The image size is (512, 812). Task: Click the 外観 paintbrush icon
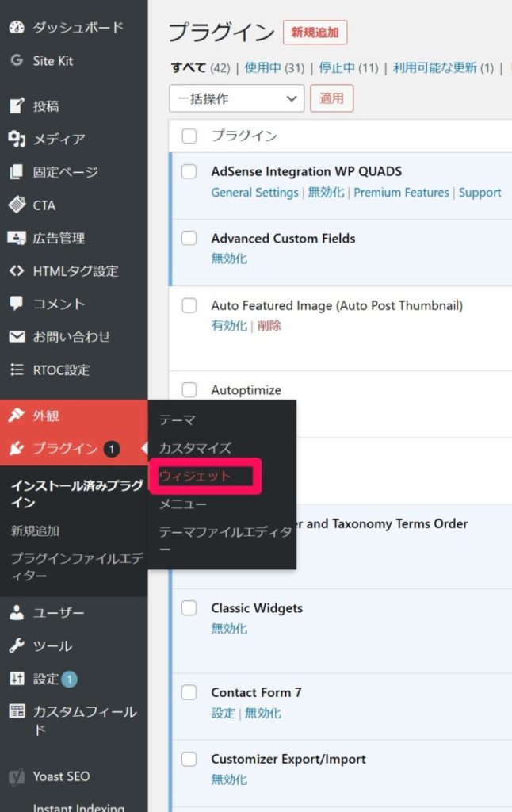[17, 415]
